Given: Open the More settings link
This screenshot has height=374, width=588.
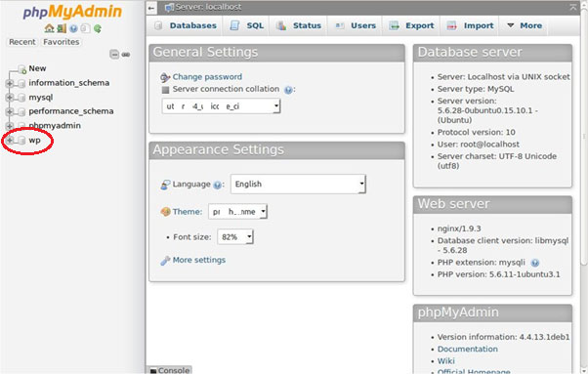Looking at the screenshot, I should 199,260.
